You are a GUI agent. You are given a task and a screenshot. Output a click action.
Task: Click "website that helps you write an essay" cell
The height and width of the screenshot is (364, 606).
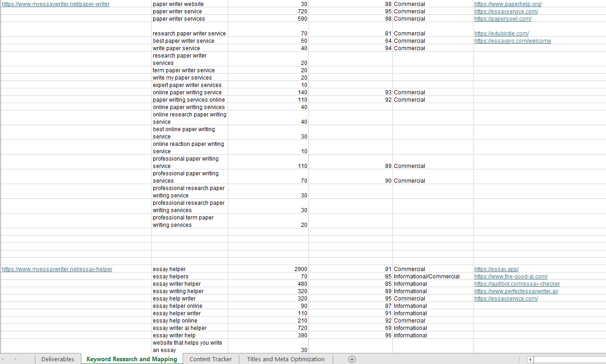tap(190, 347)
